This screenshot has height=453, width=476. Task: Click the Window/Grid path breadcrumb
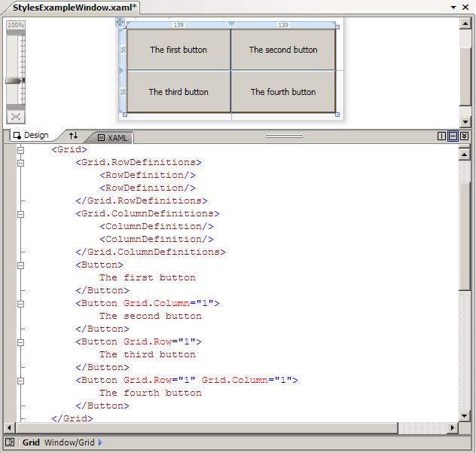(x=69, y=442)
